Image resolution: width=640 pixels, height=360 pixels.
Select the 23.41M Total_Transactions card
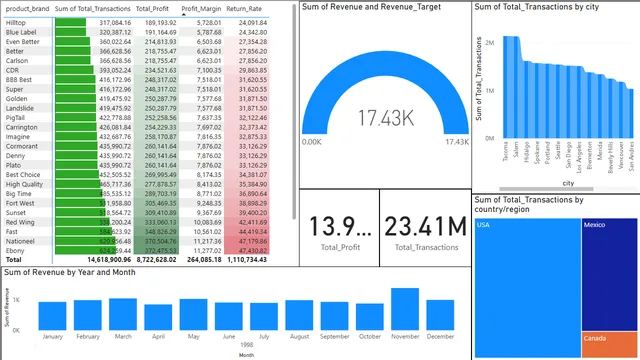point(426,228)
